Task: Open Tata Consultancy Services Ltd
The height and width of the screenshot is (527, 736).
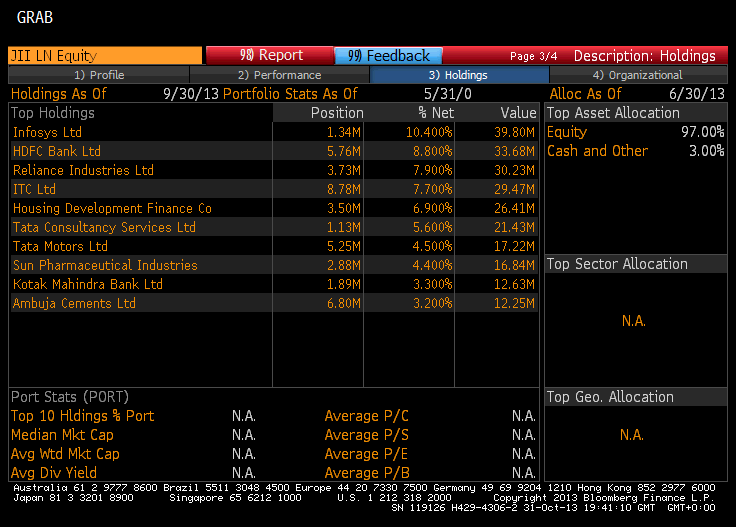Action: pyautogui.click(x=104, y=227)
